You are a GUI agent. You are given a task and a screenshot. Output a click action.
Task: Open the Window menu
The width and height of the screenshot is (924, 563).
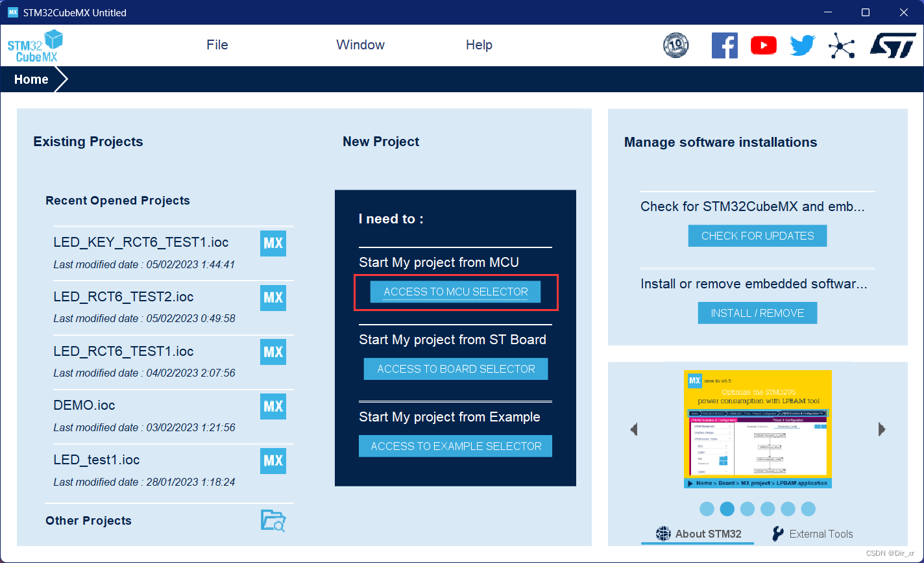coord(360,45)
